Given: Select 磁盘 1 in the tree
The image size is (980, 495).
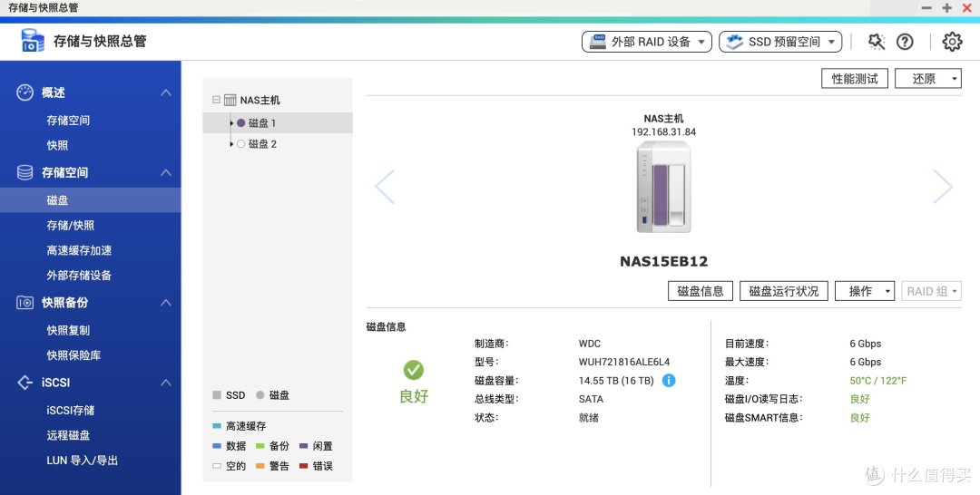Looking at the screenshot, I should tap(278, 123).
